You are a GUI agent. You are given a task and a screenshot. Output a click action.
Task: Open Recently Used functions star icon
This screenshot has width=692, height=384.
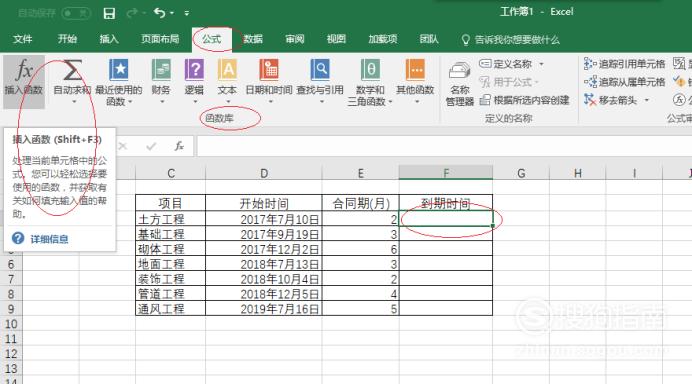point(118,70)
